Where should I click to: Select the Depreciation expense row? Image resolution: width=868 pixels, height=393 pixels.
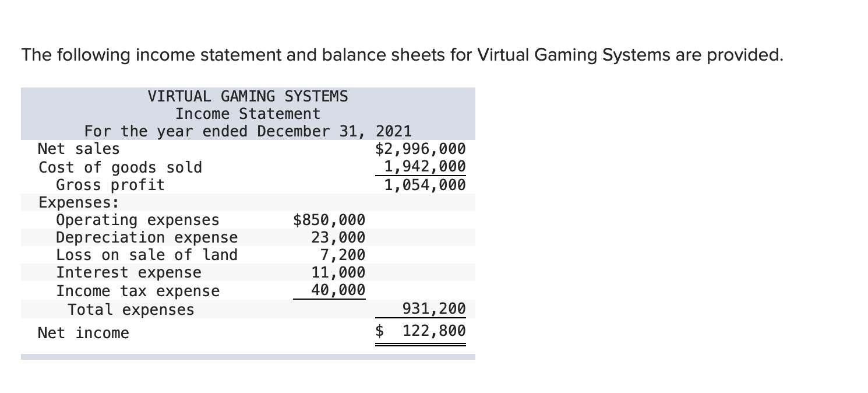pyautogui.click(x=146, y=237)
